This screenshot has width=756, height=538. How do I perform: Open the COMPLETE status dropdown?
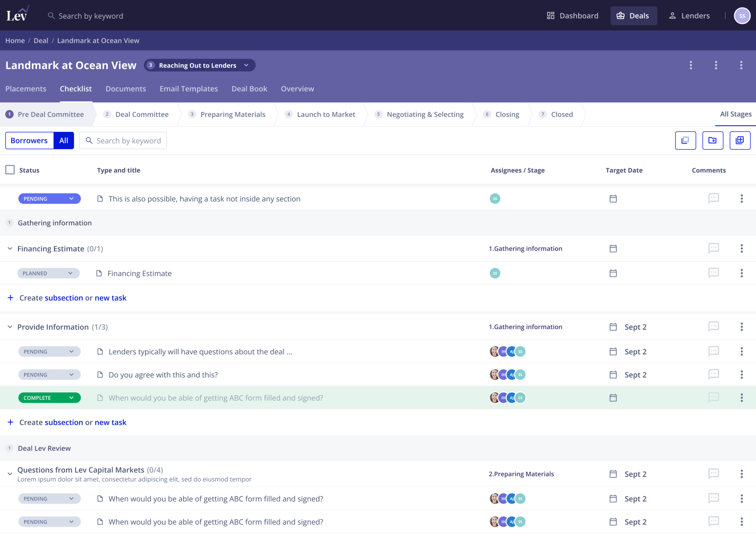(x=49, y=398)
